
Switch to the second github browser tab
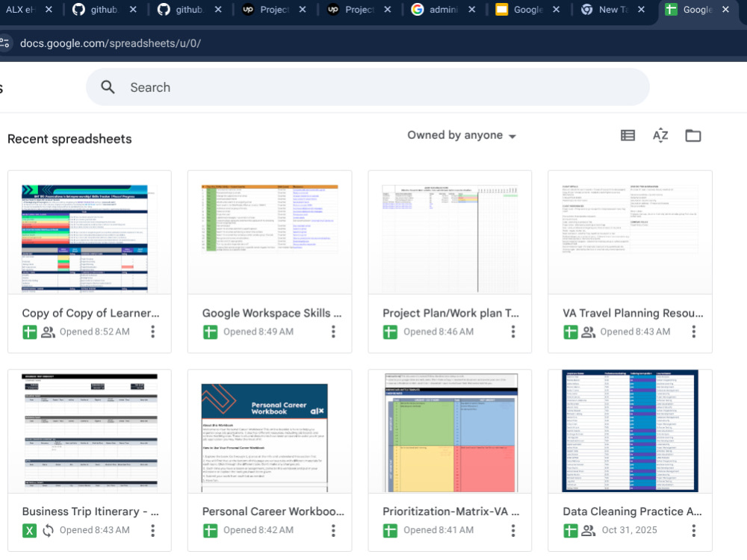coord(189,10)
